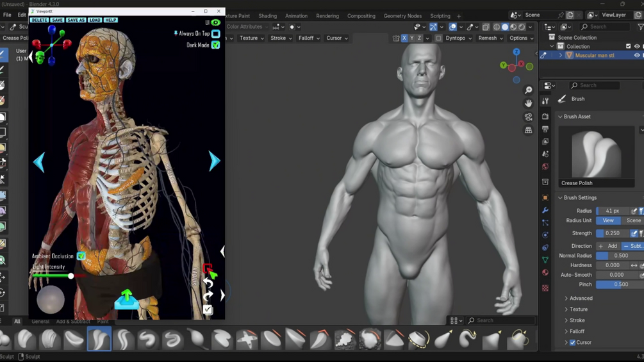
Task: Uncheck the Collection exclude checkbox in outliner
Action: coord(629,46)
